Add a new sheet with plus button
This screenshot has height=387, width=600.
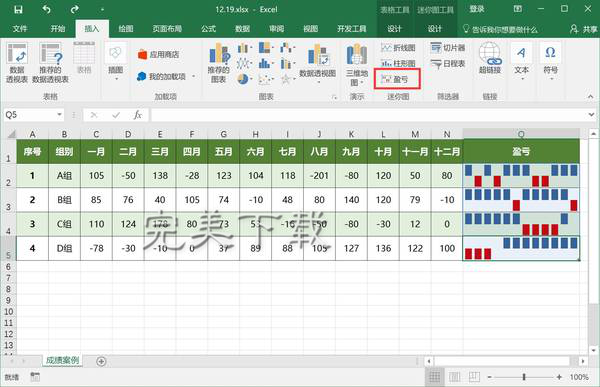click(101, 361)
